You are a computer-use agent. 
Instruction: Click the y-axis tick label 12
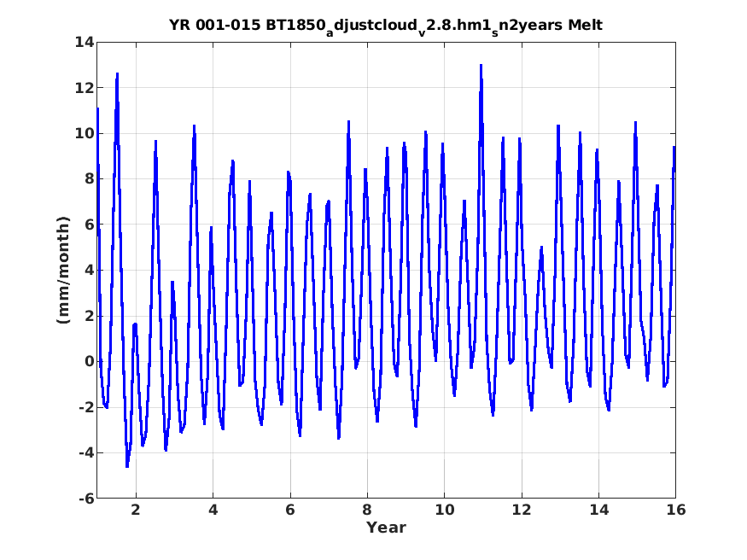tap(85, 88)
